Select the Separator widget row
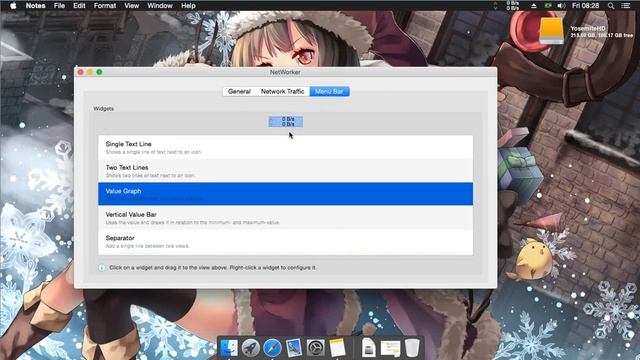 (x=285, y=241)
